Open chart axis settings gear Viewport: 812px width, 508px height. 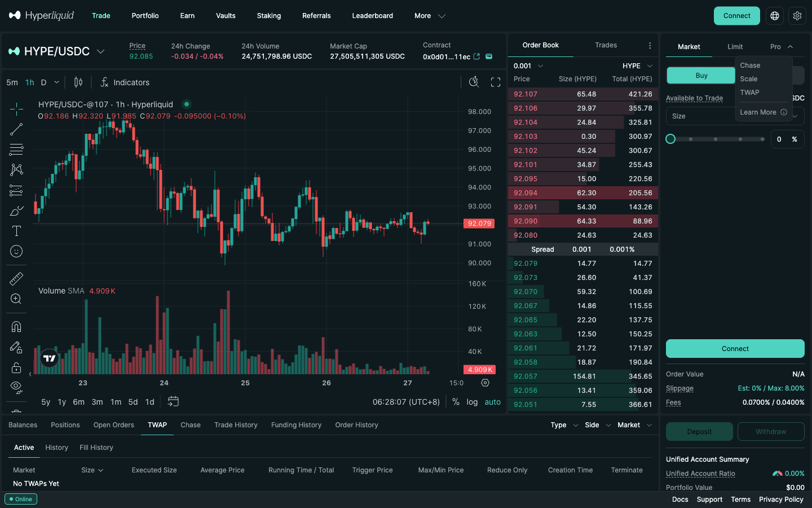pyautogui.click(x=485, y=383)
